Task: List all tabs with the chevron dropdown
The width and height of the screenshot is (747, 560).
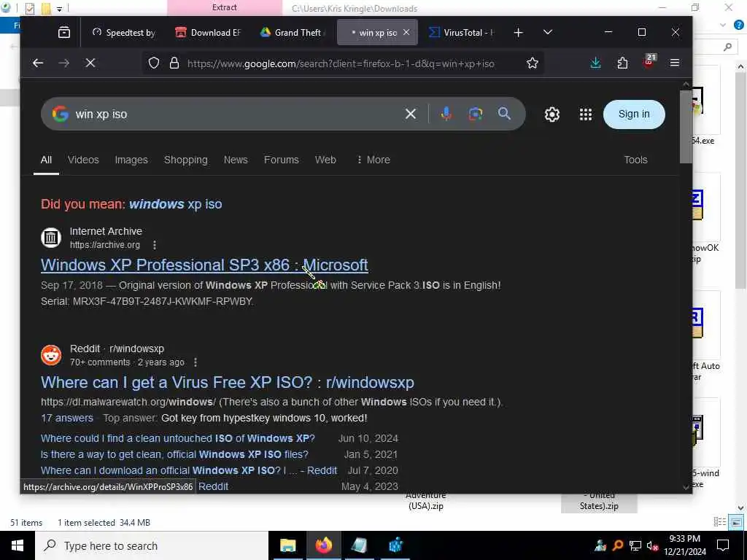Action: [x=548, y=32]
